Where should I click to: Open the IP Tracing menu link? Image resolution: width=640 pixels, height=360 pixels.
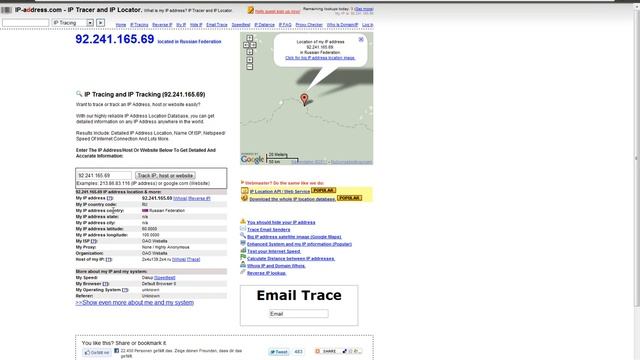pyautogui.click(x=139, y=25)
